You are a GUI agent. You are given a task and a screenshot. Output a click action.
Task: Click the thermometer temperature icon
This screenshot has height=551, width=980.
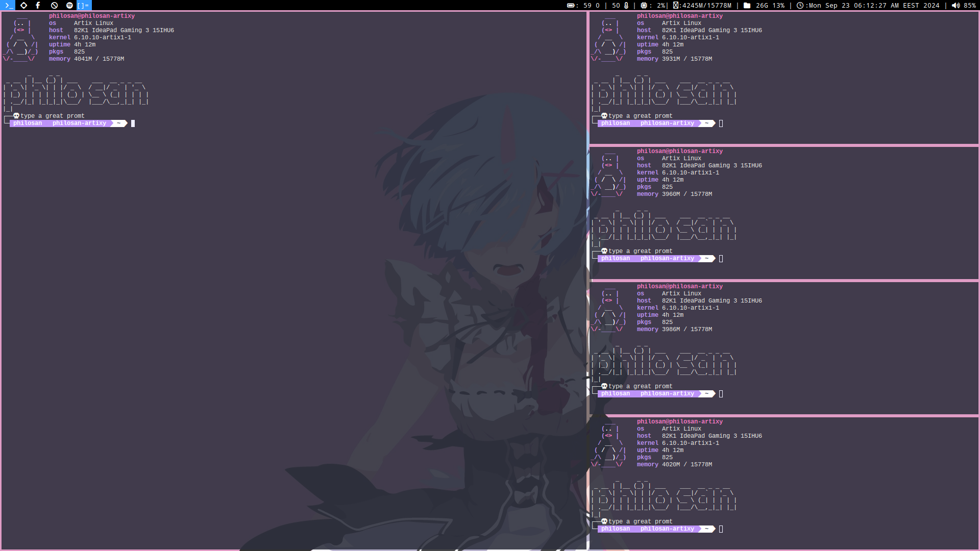click(x=626, y=5)
